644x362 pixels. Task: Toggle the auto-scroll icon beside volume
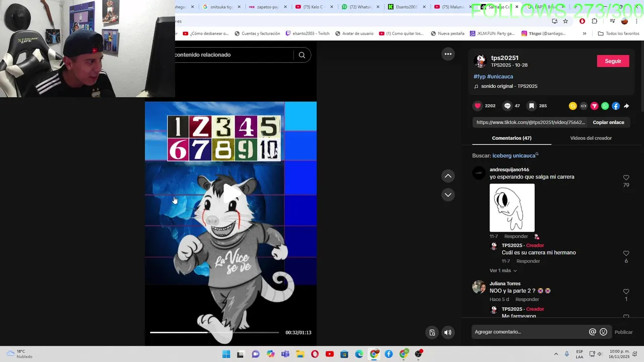[x=432, y=332]
